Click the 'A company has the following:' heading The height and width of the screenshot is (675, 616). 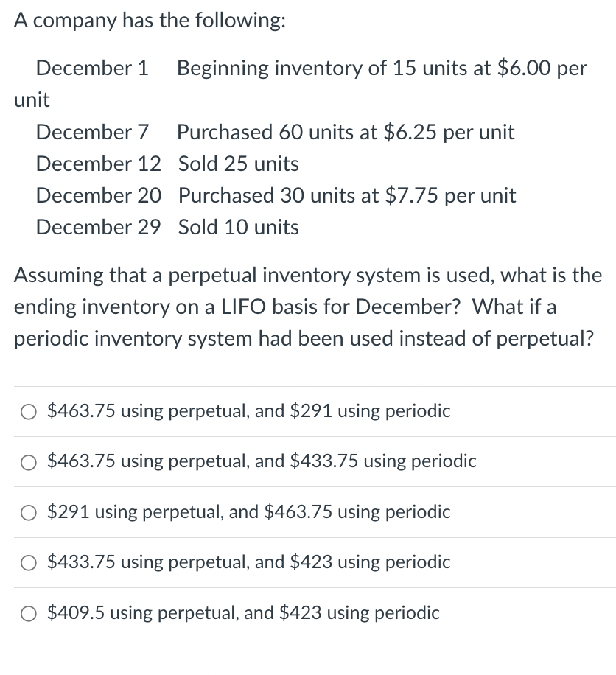tap(150, 21)
